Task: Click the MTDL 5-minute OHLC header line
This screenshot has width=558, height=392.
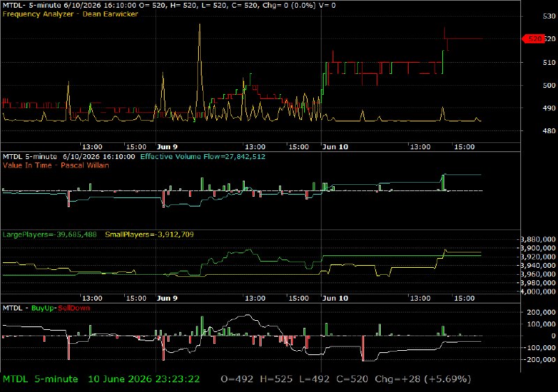Action: 169,6
